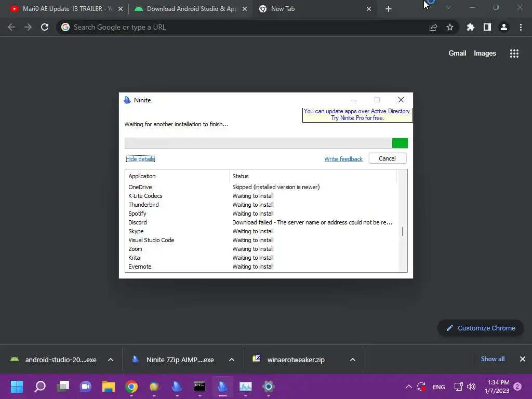Screen dimensions: 532x399
Task: Reload the current Chrome page
Action: click(x=45, y=27)
